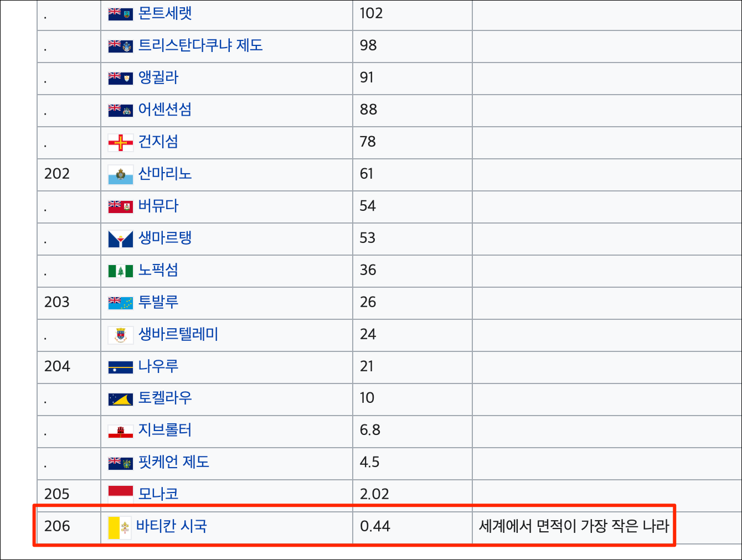Click the flag next to 생마르탱
Viewport: 742px width, 560px height.
tap(121, 239)
